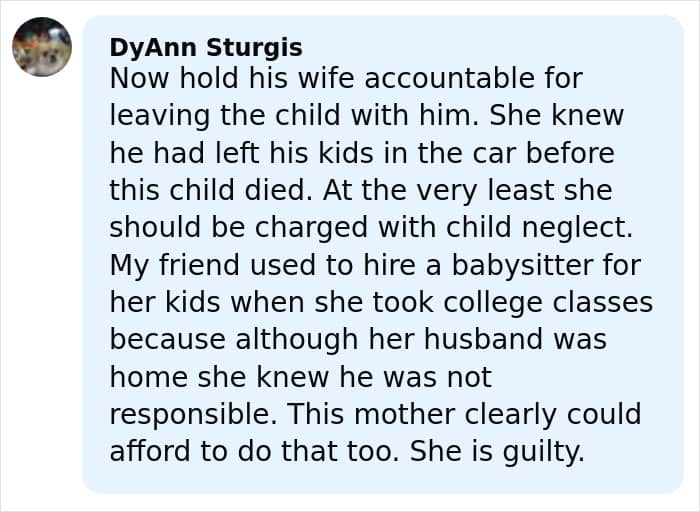This screenshot has width=700, height=512.
Task: Click the word 'responsible.' in the comment
Action: [x=197, y=414]
